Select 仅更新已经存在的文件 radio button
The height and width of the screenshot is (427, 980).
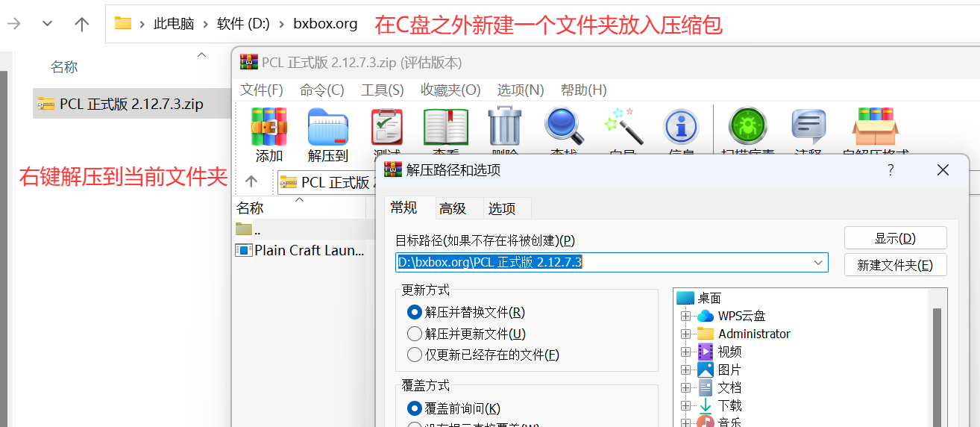click(x=414, y=355)
